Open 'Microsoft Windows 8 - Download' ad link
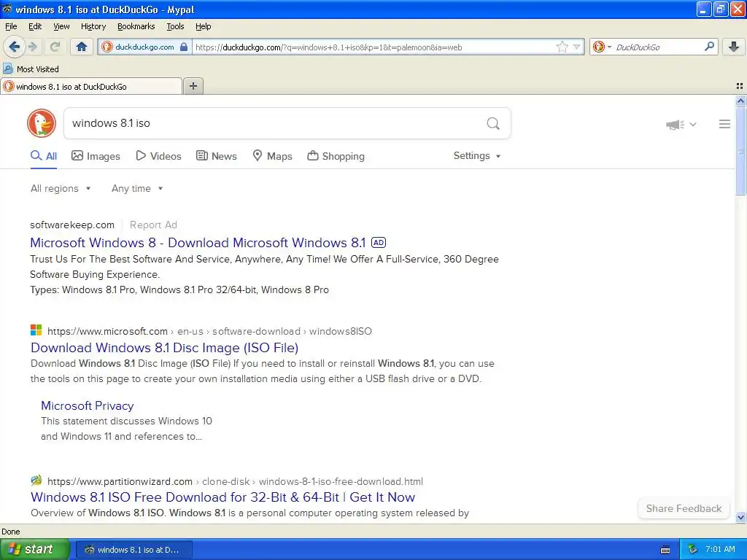Screen dimensions: 747x560 [198, 242]
